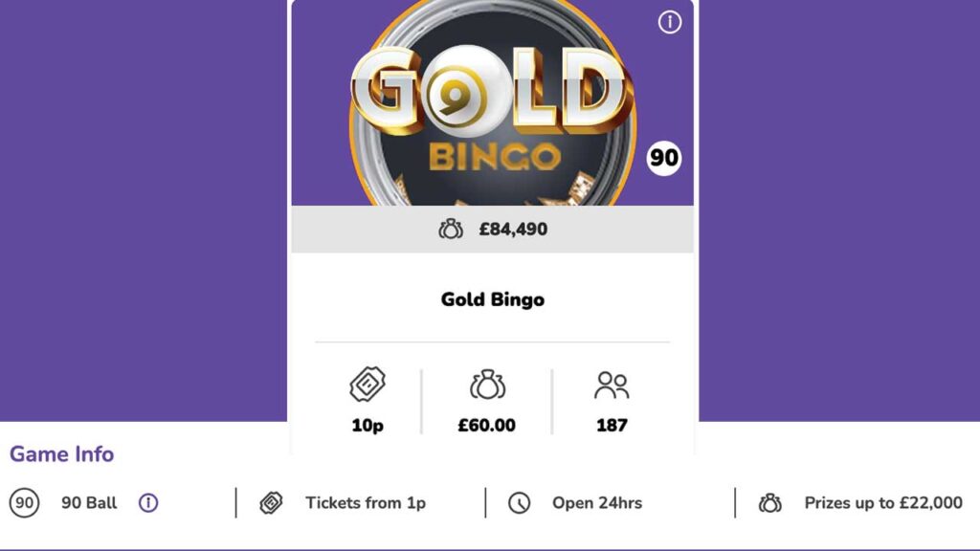The width and height of the screenshot is (980, 551).
Task: Click the money bag beside Prizes up to £22,000
Action: pos(771,501)
